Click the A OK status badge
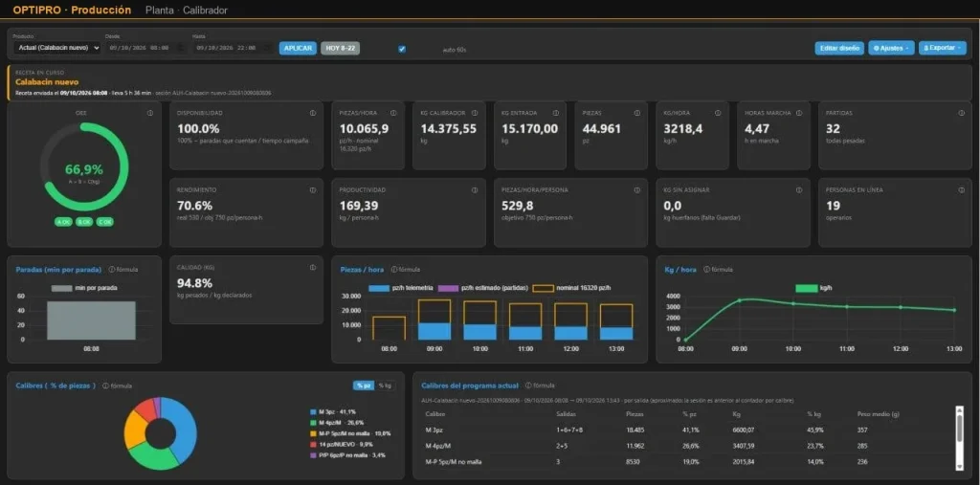 pos(64,221)
